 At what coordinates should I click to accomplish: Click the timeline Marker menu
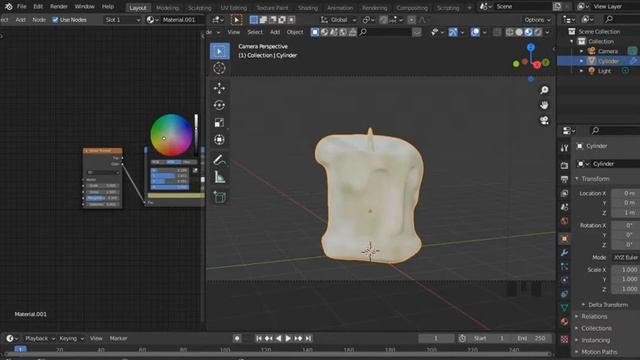click(118, 338)
